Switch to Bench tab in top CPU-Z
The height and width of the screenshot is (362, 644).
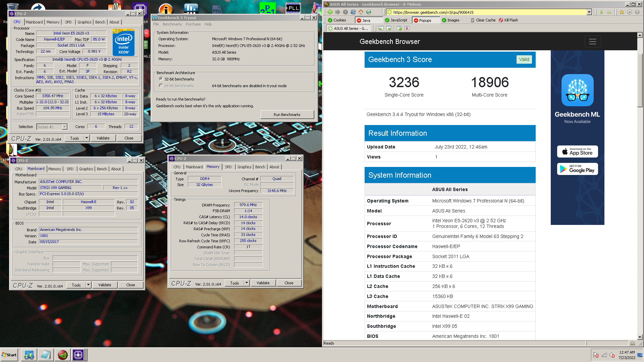[100, 22]
